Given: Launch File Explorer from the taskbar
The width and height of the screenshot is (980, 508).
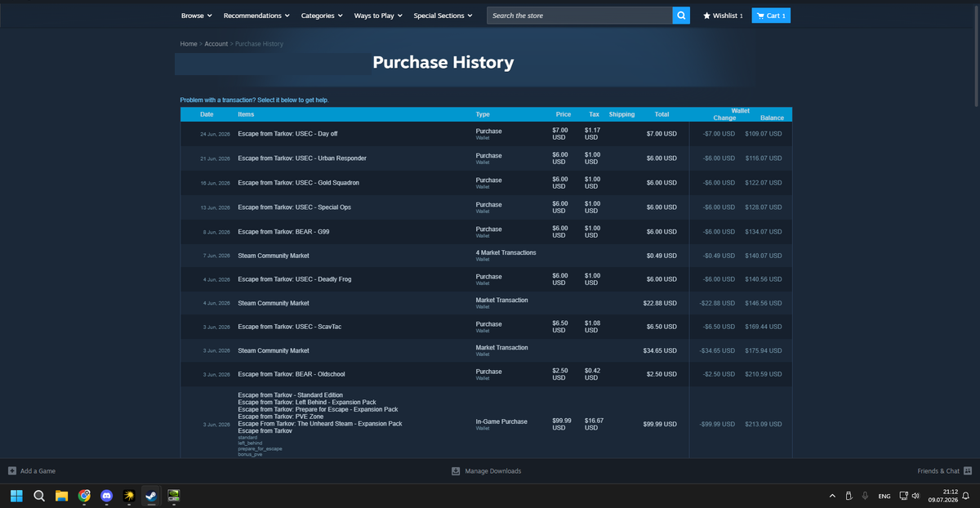Looking at the screenshot, I should pos(61,496).
